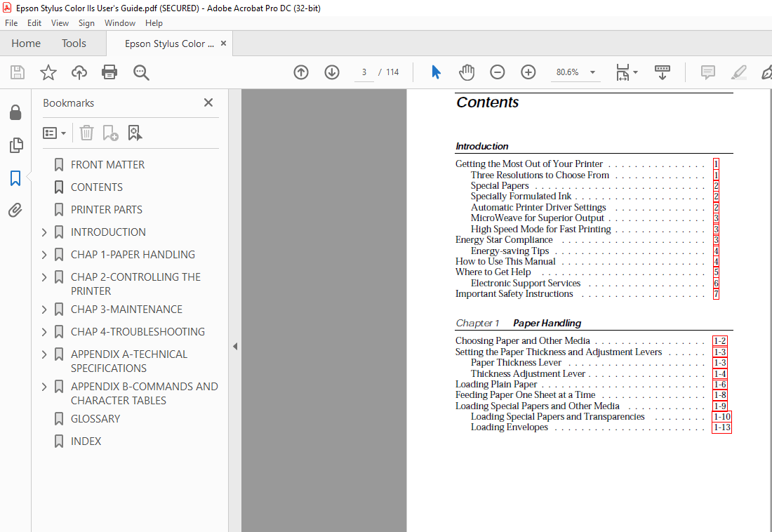Select the INDEX bookmark
Screen dimensions: 772x532
pos(86,441)
